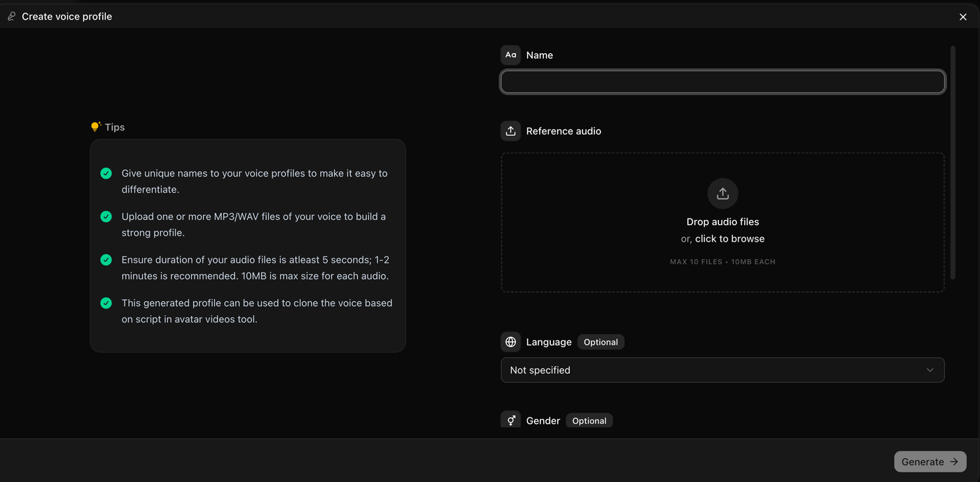Viewport: 980px width, 482px height.
Task: Click the 'Upload one or more MP3/WAV' tip text
Action: pos(254,225)
